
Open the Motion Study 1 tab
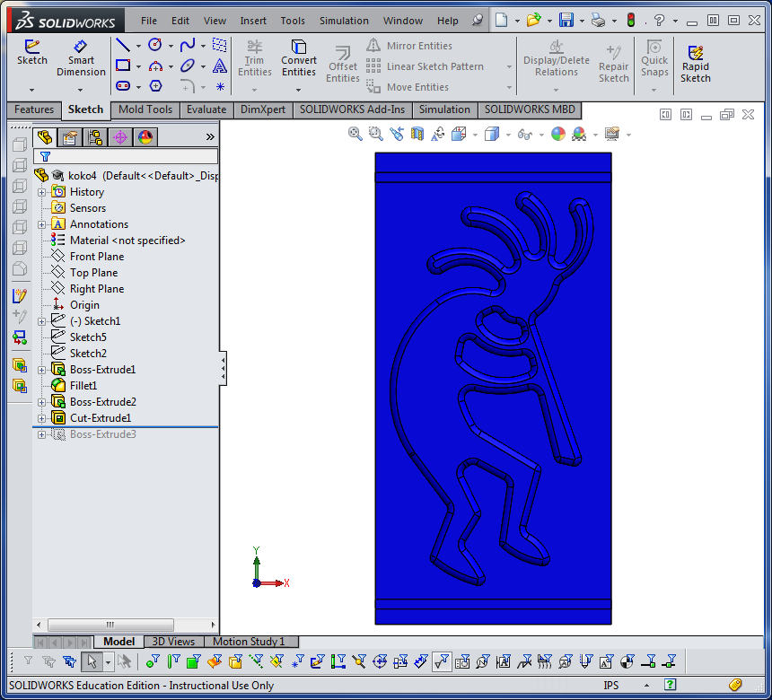(x=249, y=642)
